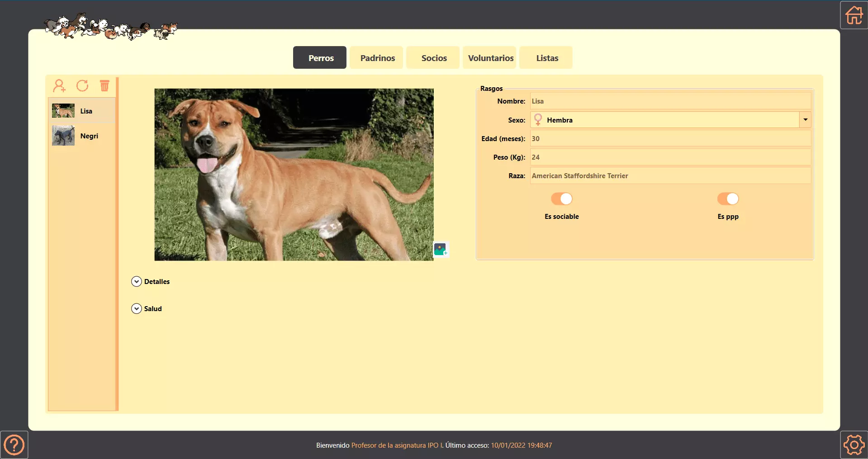Open the Voluntarios tab
The width and height of the screenshot is (868, 459).
pos(489,57)
